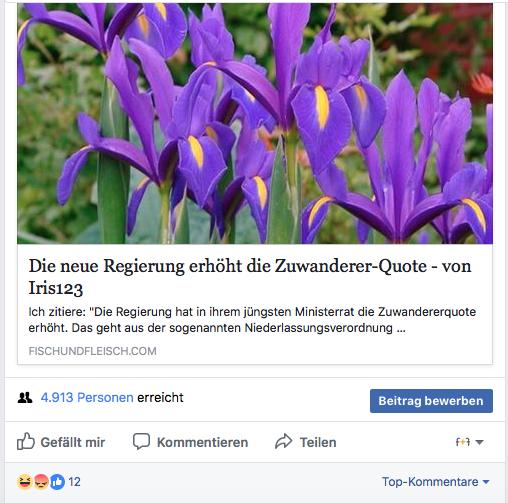Click the post-as identity icon

[x=463, y=442]
